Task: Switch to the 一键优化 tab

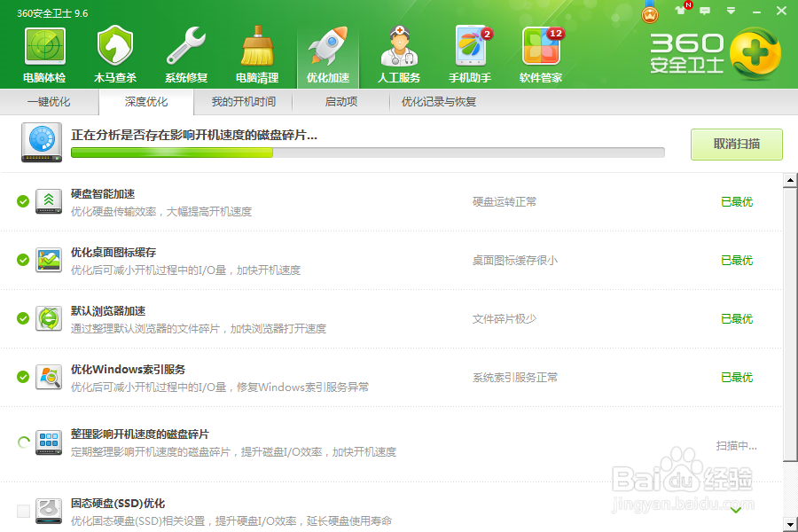Action: click(49, 102)
